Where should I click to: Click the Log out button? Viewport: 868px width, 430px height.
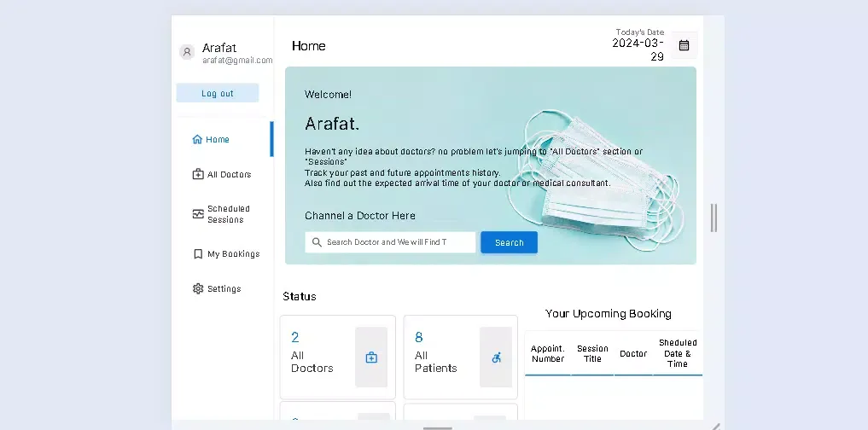click(x=218, y=93)
